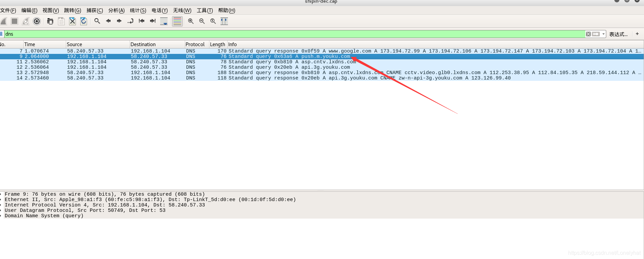Go forward to next packet arrow
Viewport: 644px width, 259px height.
(x=119, y=21)
